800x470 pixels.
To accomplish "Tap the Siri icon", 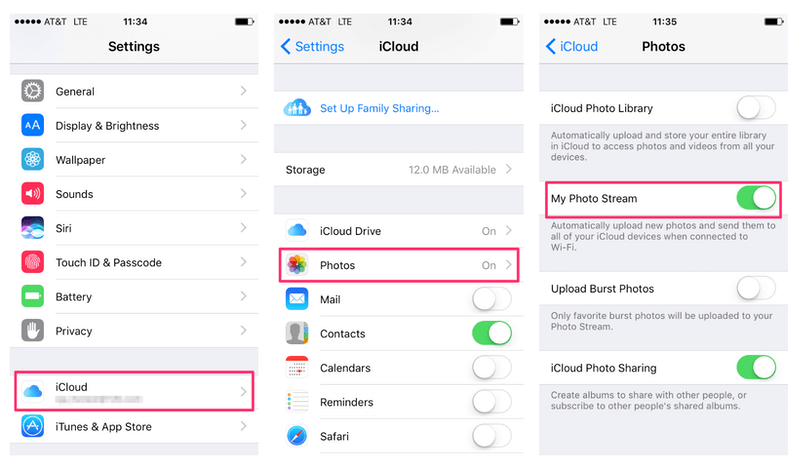I will tap(33, 228).
